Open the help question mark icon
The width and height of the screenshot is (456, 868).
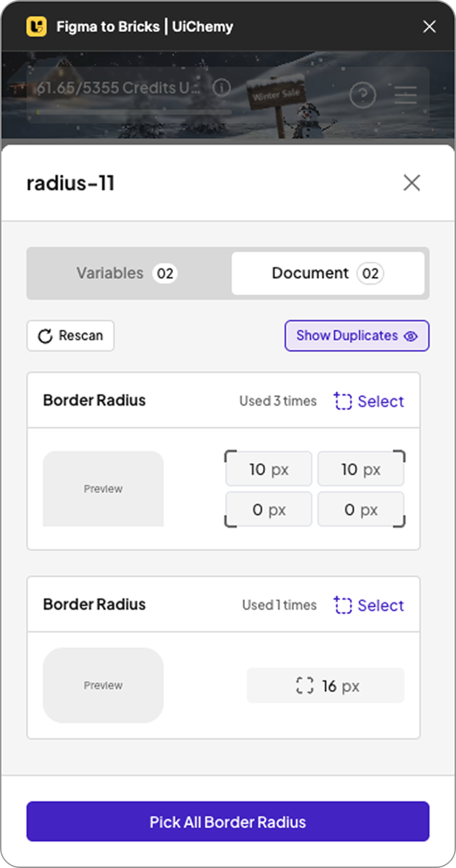click(362, 96)
